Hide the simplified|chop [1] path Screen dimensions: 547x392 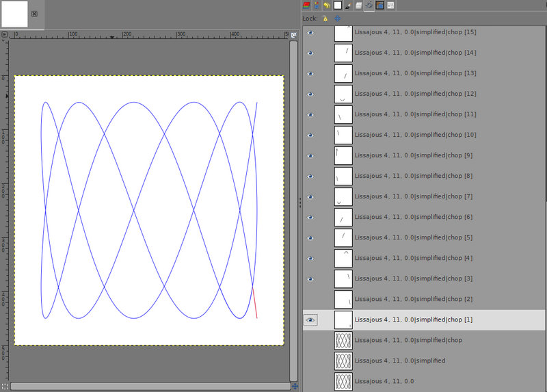coord(310,319)
